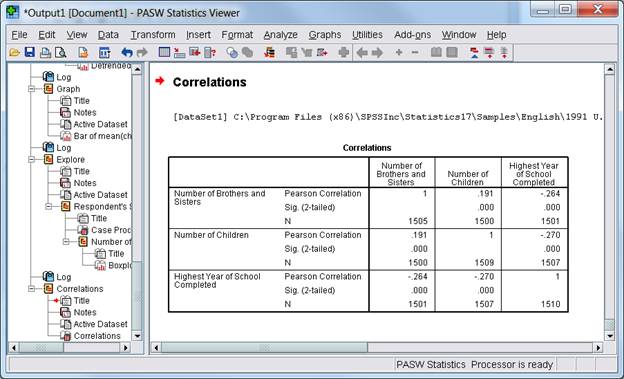Open the Graphs menu
The image size is (624, 379).
325,35
